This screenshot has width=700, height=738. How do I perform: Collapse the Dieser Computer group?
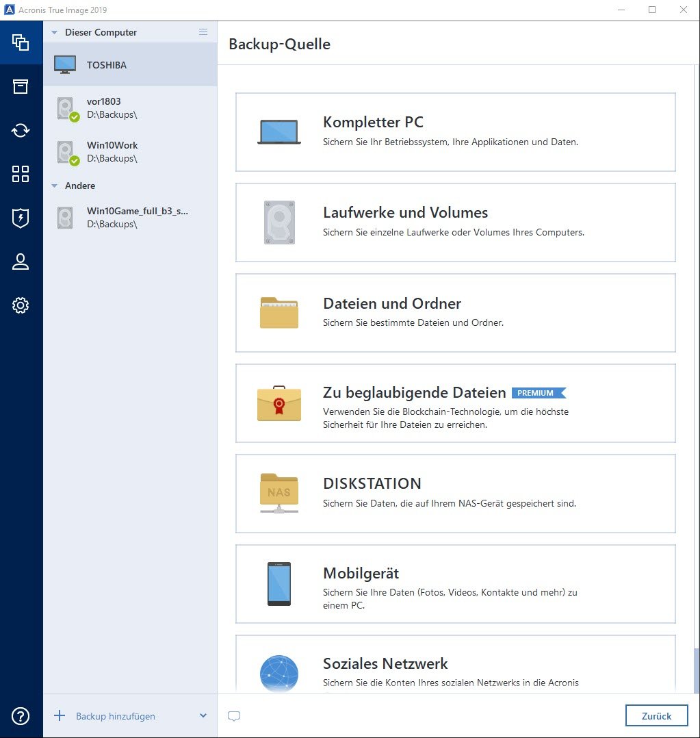55,32
